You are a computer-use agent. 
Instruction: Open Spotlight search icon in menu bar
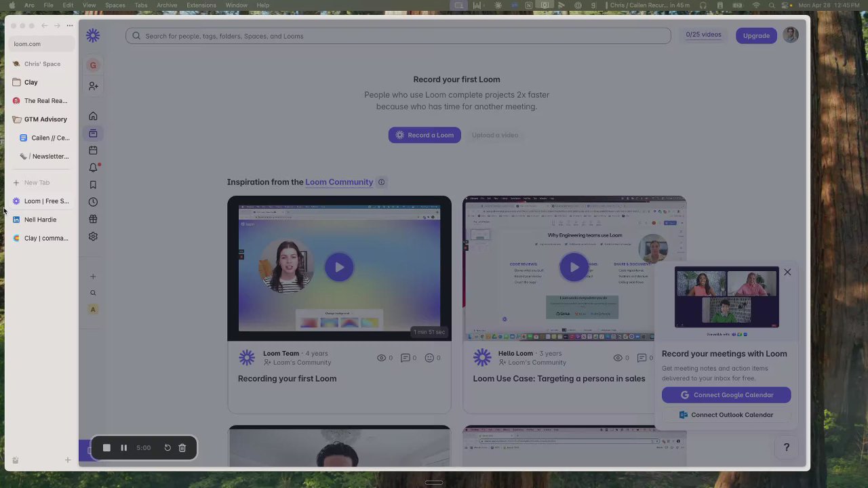point(772,5)
